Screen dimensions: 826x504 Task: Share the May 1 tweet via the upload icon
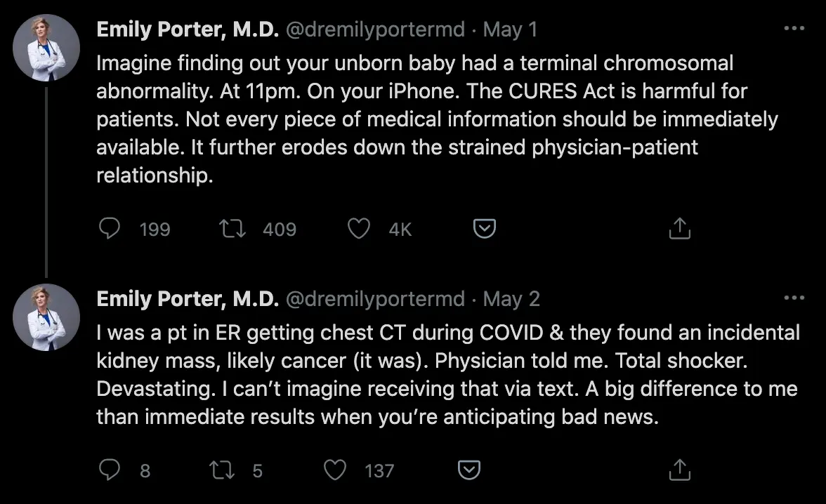[678, 228]
